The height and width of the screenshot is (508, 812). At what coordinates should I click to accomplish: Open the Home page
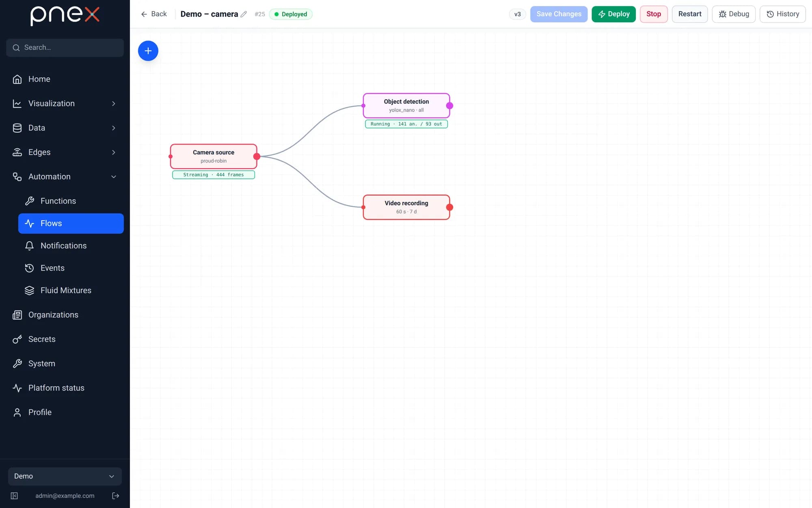click(x=65, y=79)
